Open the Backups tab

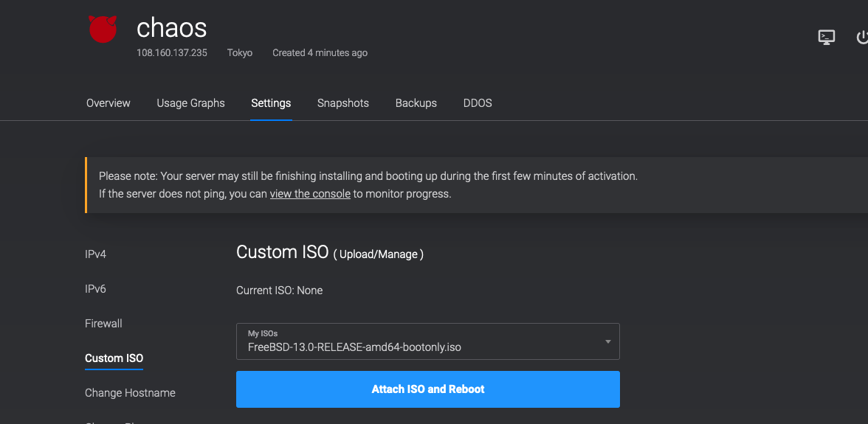(416, 103)
